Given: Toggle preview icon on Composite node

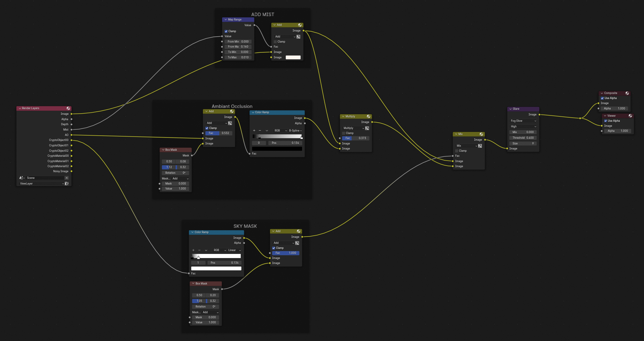Looking at the screenshot, I should click(627, 93).
